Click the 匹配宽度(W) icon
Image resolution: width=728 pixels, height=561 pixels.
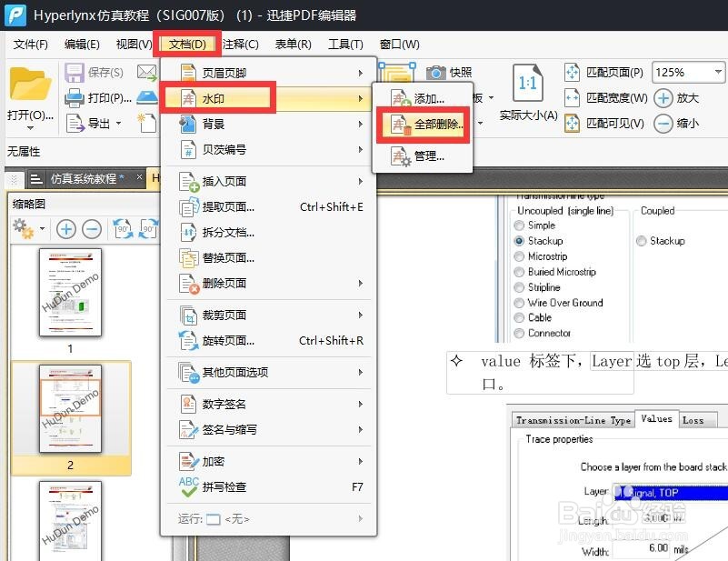(572, 98)
